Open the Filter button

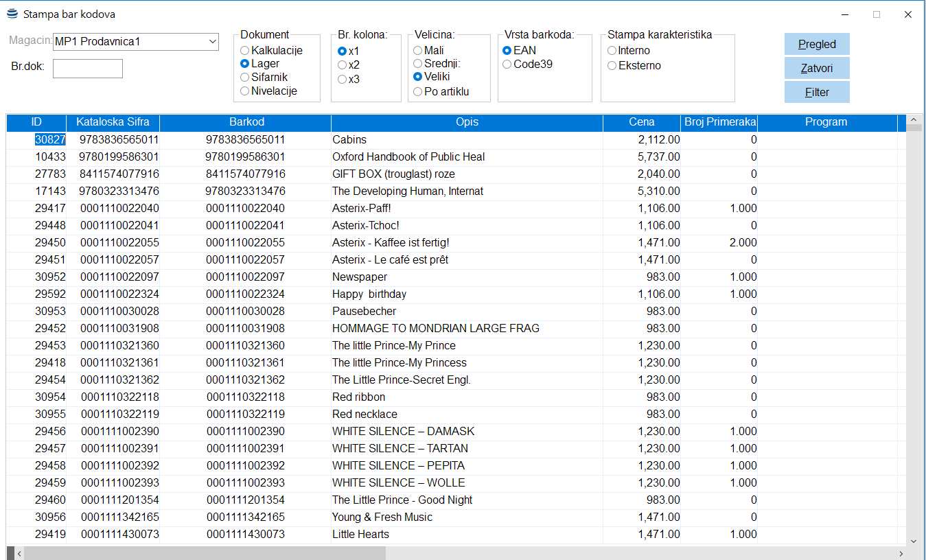click(x=817, y=93)
